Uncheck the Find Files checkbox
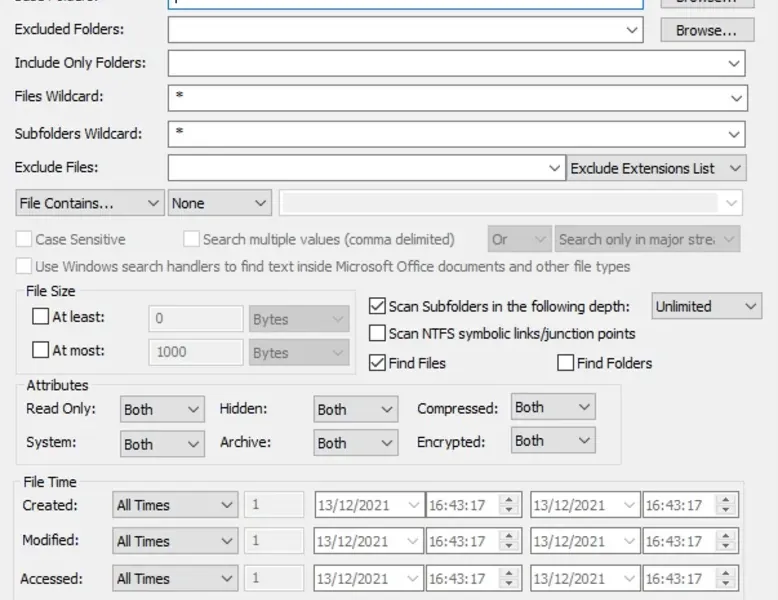Viewport: 778px width, 600px height. tap(377, 363)
